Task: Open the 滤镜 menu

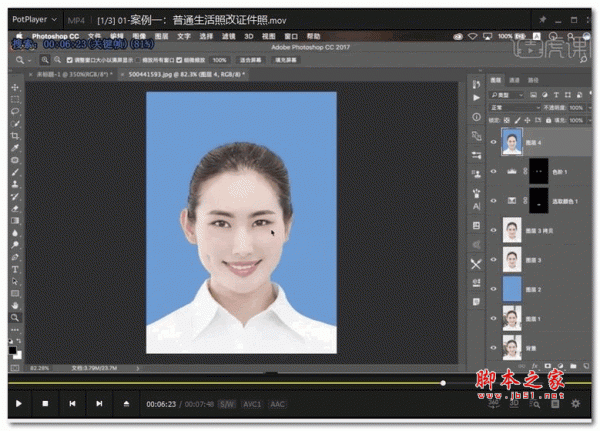Action: tap(228, 36)
